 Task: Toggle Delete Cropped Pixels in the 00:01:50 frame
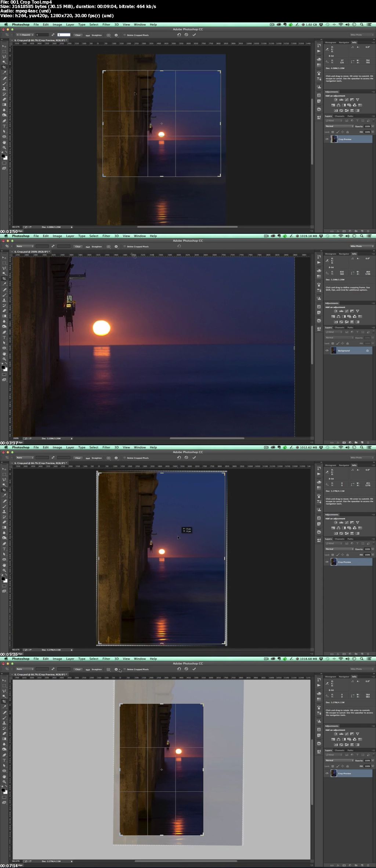[124, 35]
